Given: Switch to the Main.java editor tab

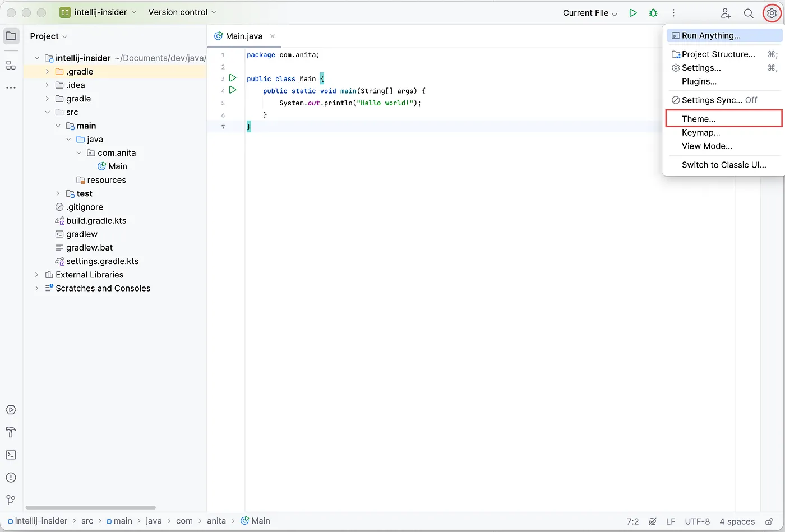Looking at the screenshot, I should click(243, 35).
